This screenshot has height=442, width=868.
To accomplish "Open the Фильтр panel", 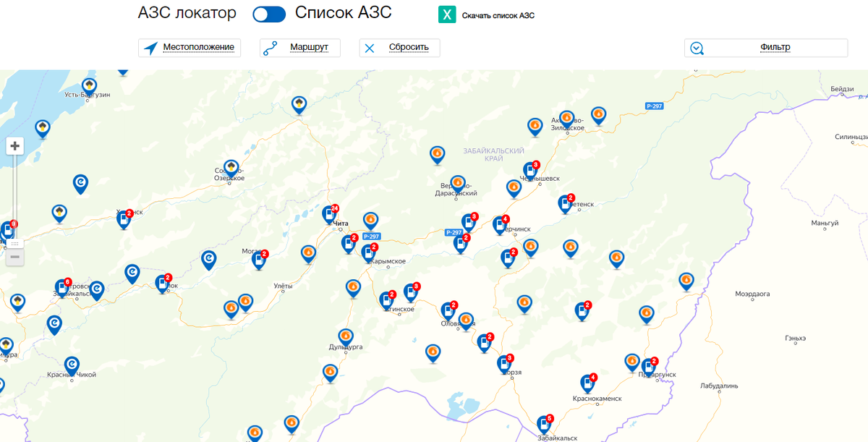I will [x=766, y=48].
